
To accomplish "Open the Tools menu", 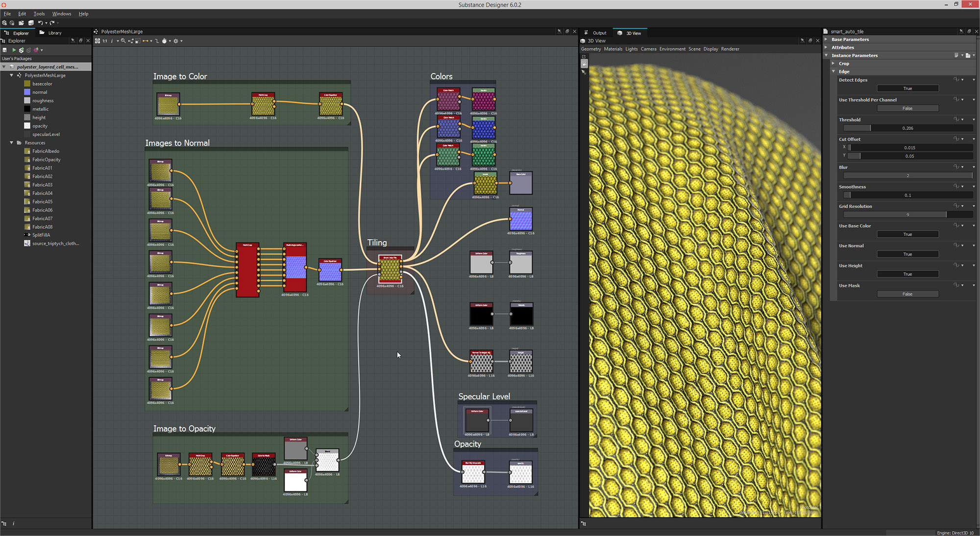I will [39, 13].
